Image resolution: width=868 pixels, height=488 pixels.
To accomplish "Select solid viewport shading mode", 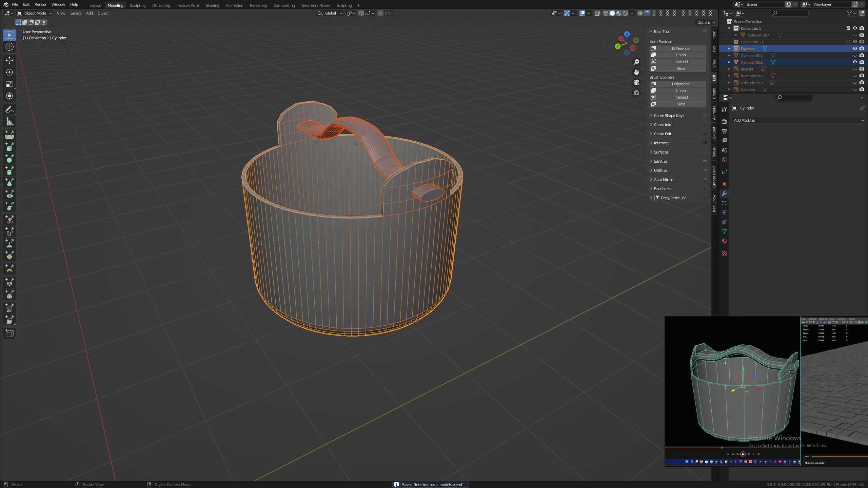I will click(612, 13).
